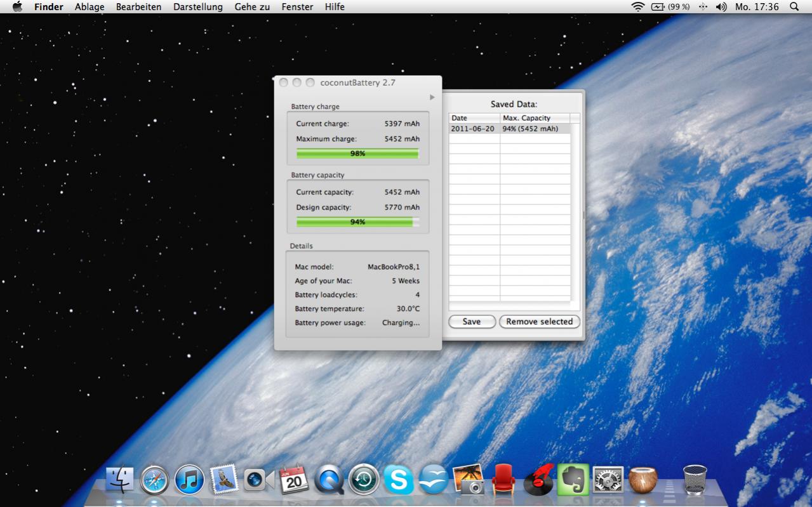Click current charge value 5397 mAh

[402, 124]
